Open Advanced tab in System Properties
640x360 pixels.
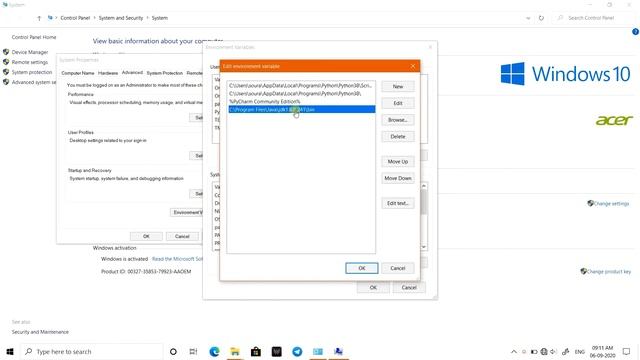pyautogui.click(x=132, y=73)
